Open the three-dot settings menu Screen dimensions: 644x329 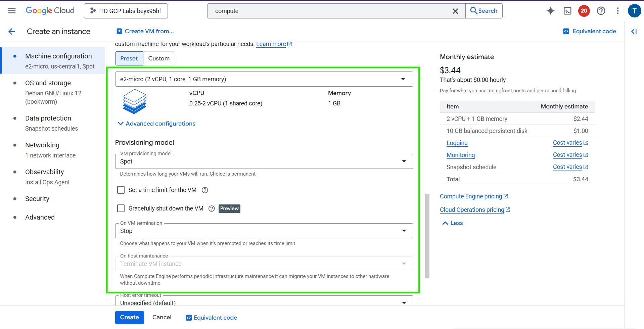tap(617, 11)
